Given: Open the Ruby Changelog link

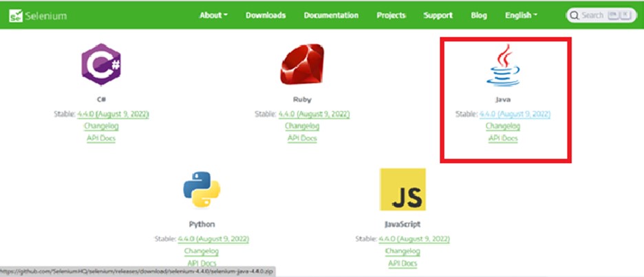Looking at the screenshot, I should (x=302, y=126).
